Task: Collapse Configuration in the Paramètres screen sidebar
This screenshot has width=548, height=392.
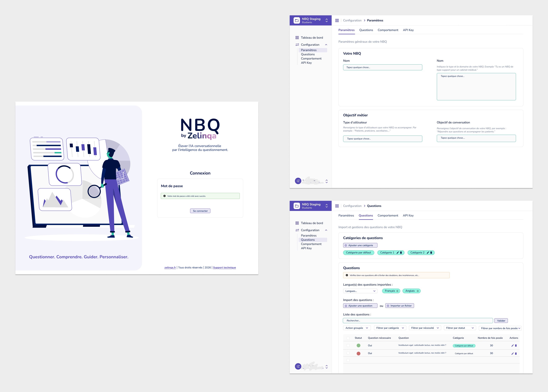Action: point(326,45)
